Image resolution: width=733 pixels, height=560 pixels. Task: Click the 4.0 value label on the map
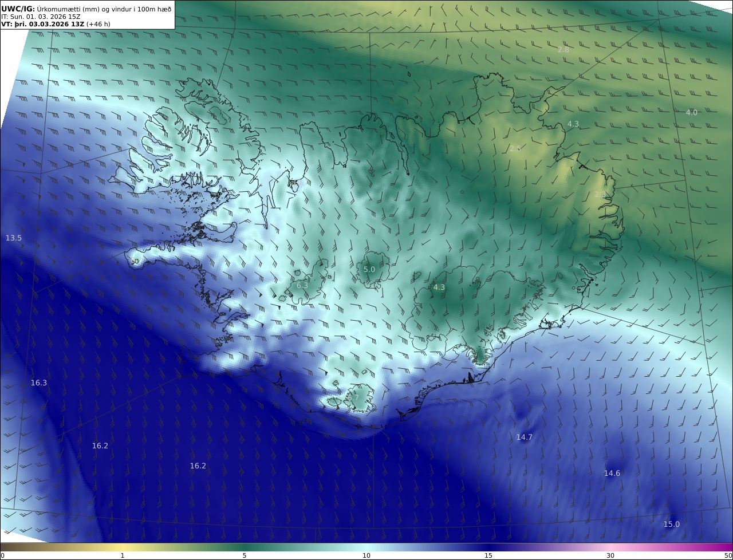[692, 112]
